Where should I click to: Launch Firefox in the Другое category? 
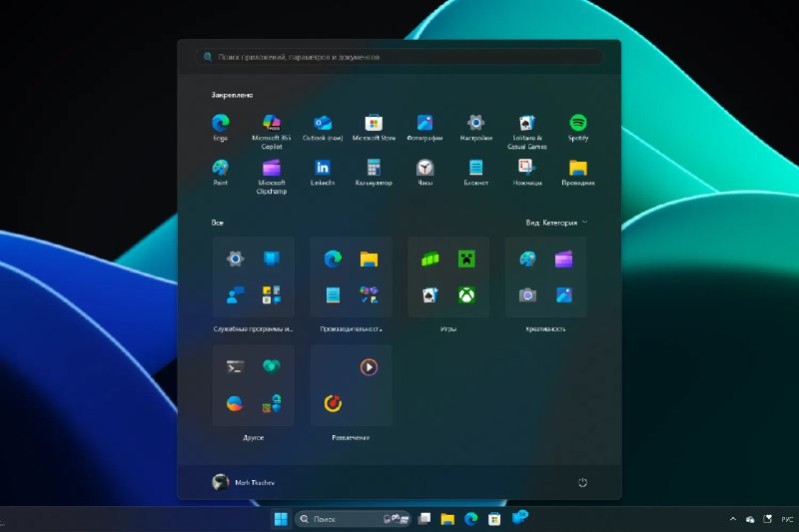coord(235,403)
